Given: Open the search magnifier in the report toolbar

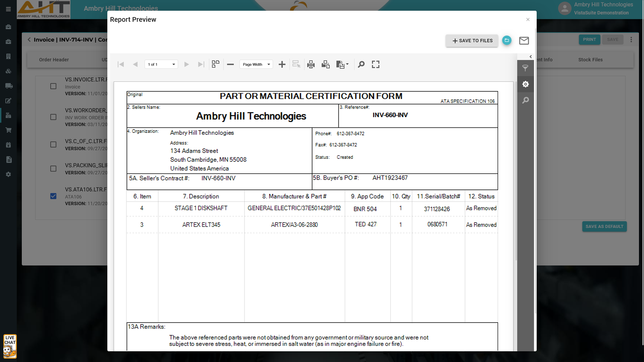Looking at the screenshot, I should 361,64.
